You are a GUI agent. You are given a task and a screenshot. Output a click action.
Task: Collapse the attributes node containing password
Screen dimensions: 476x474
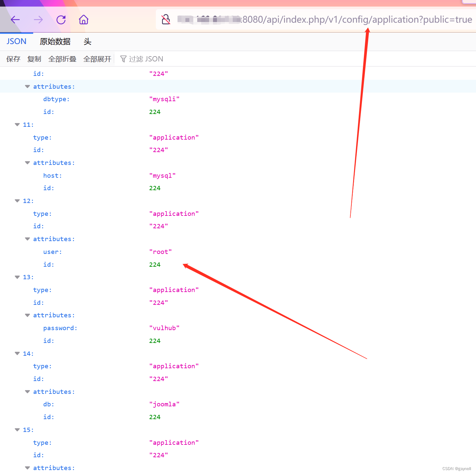click(27, 315)
